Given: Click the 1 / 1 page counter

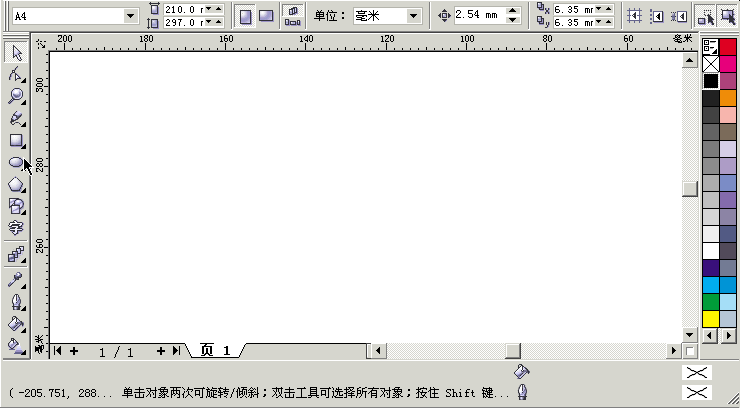Looking at the screenshot, I should point(116,352).
